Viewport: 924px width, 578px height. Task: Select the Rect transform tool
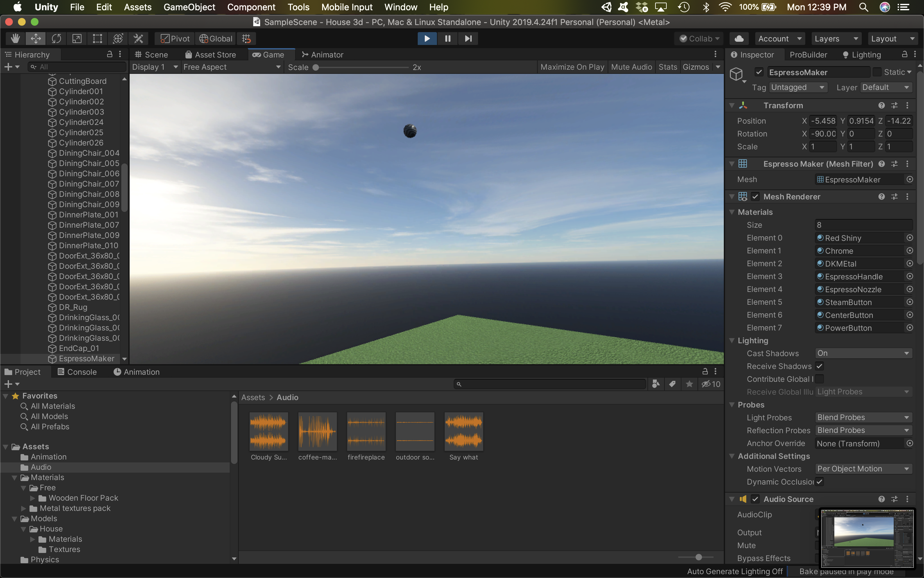click(x=97, y=39)
